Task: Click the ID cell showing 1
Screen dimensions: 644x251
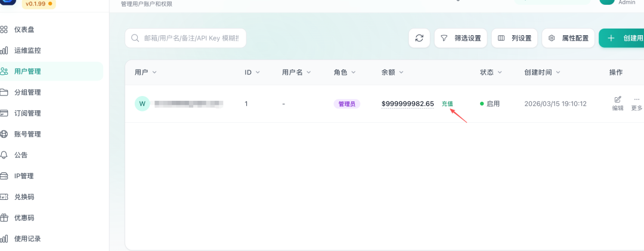Action: point(246,104)
